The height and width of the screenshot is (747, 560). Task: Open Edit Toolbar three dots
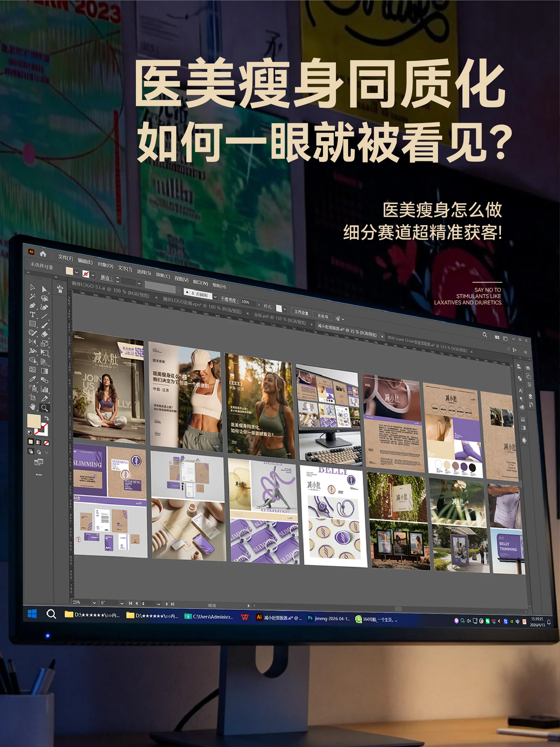[x=38, y=475]
